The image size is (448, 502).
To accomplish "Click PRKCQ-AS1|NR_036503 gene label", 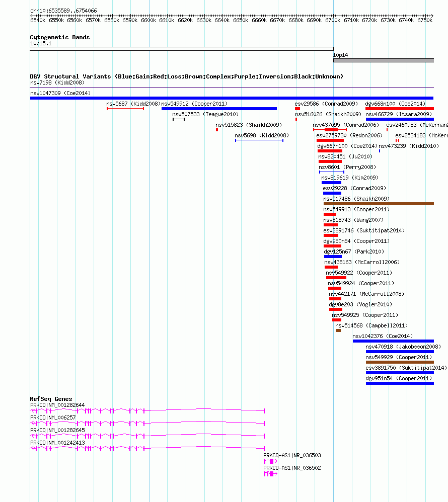I will pos(292,455).
